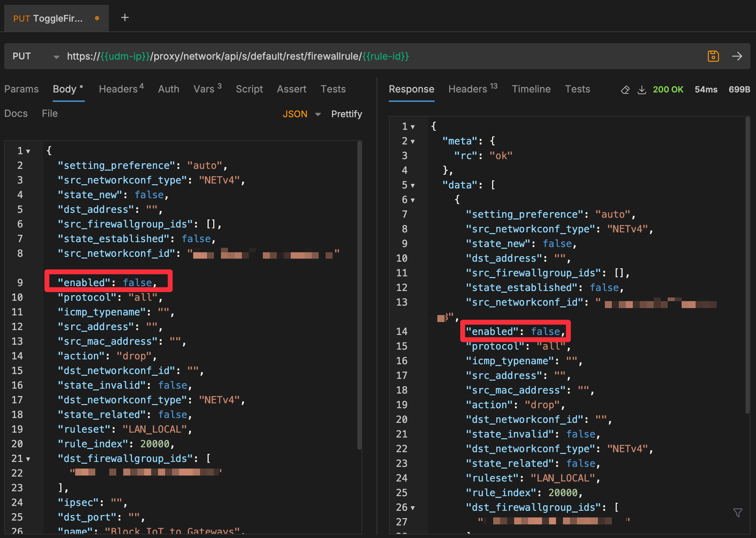
Task: Open the JSON body type dropdown
Action: tap(318, 114)
